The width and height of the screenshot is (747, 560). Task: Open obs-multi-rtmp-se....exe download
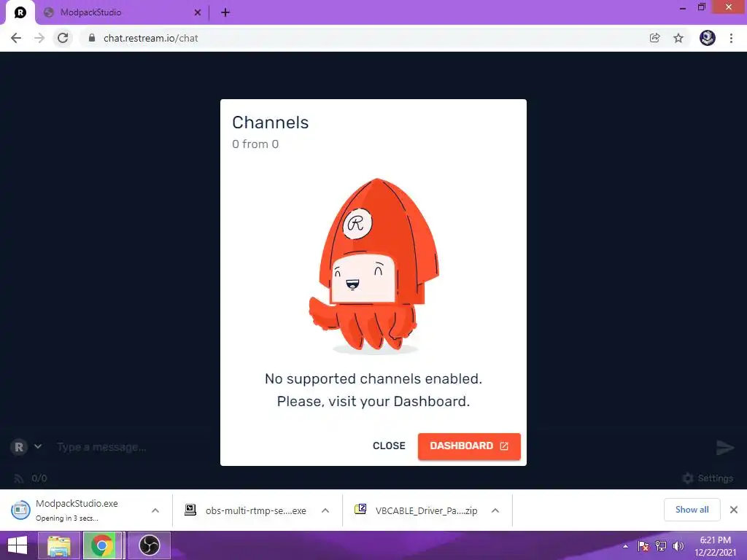[x=245, y=510]
